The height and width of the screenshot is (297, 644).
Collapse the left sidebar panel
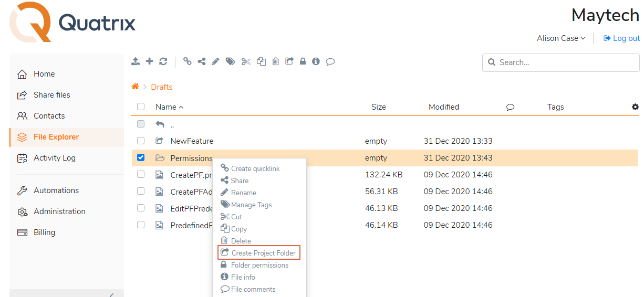[x=111, y=294]
